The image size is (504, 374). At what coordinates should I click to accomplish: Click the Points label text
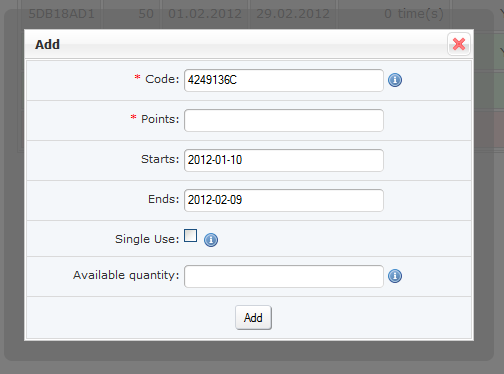click(x=160, y=119)
